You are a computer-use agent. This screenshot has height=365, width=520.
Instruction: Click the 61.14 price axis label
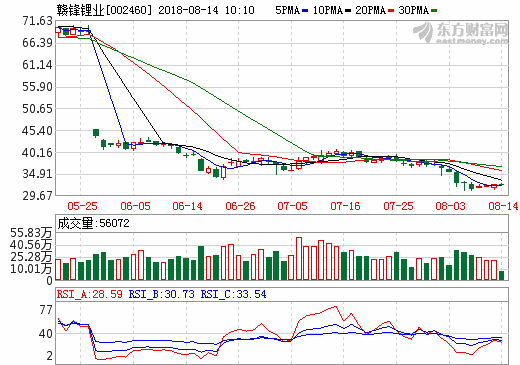point(37,65)
